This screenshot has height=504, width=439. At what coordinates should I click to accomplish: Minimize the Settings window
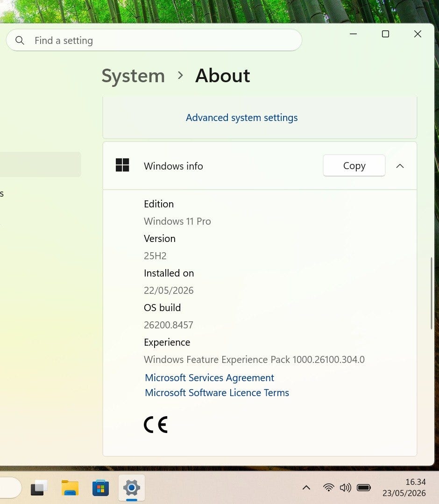pyautogui.click(x=353, y=34)
